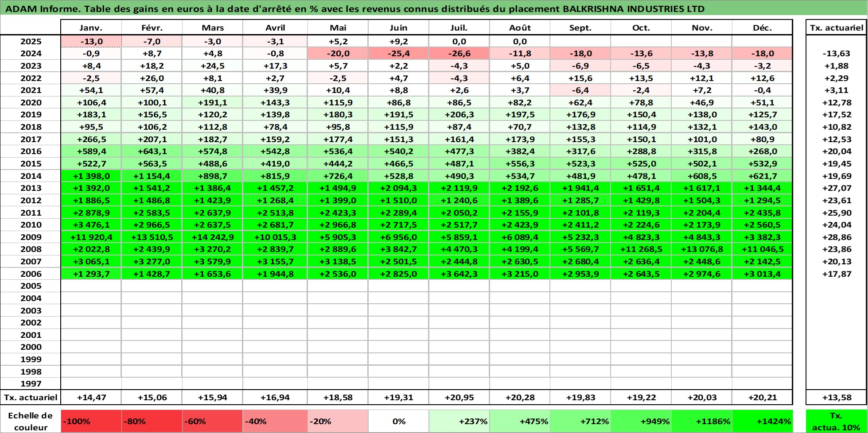868x433 pixels.
Task: Click the +26,0 cell in 2022
Action: (x=152, y=78)
